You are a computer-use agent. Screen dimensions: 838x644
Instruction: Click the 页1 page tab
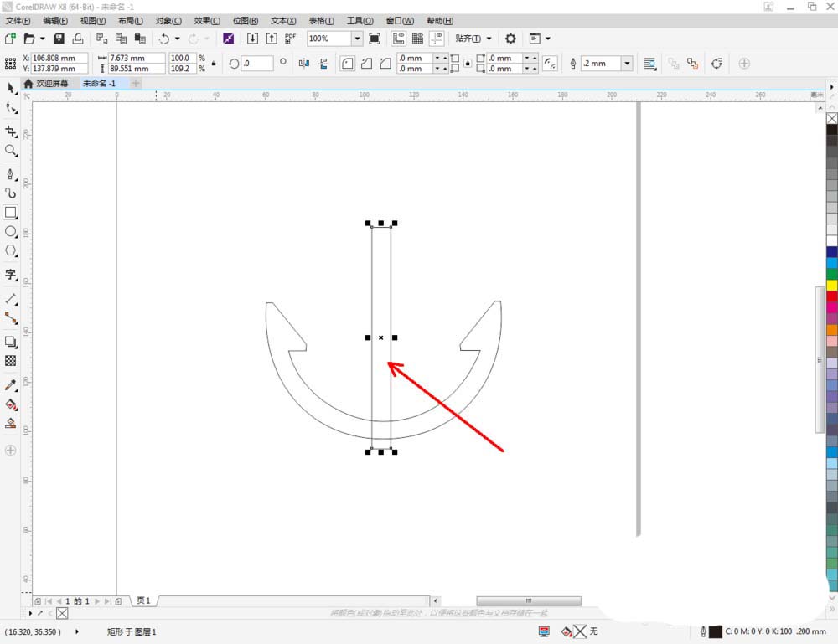[143, 600]
